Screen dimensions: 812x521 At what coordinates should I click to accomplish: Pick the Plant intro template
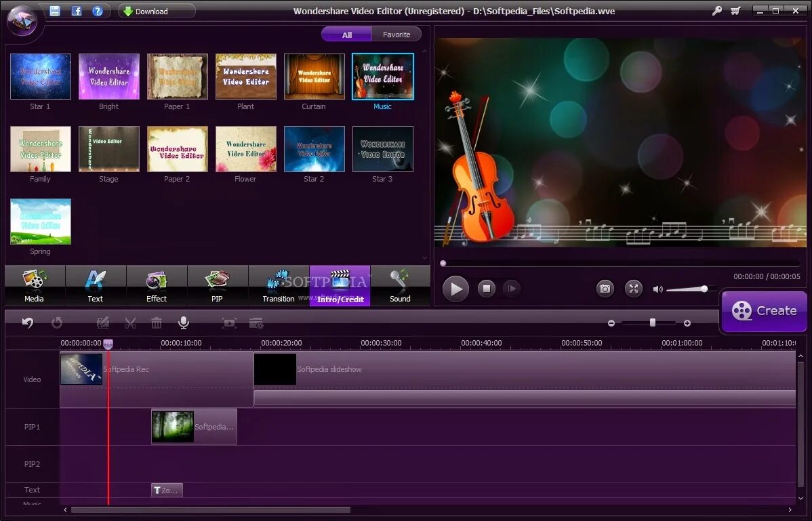click(245, 77)
